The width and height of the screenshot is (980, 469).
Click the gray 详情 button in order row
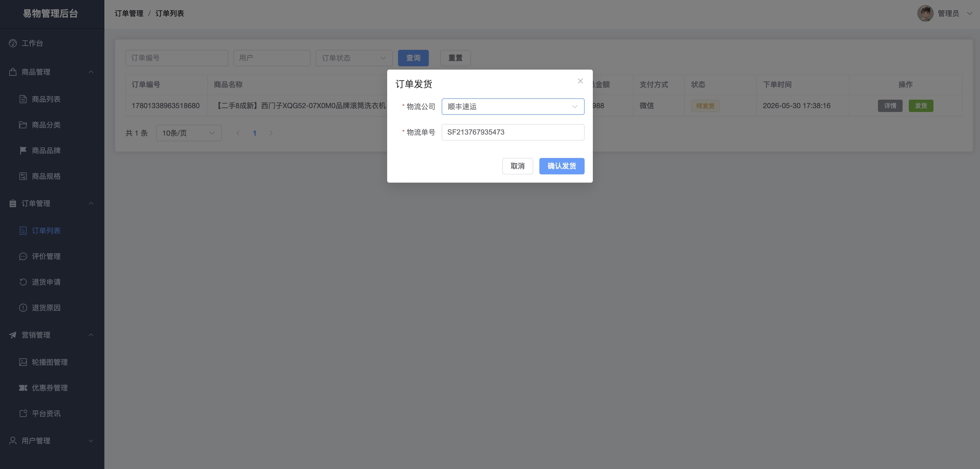tap(890, 106)
